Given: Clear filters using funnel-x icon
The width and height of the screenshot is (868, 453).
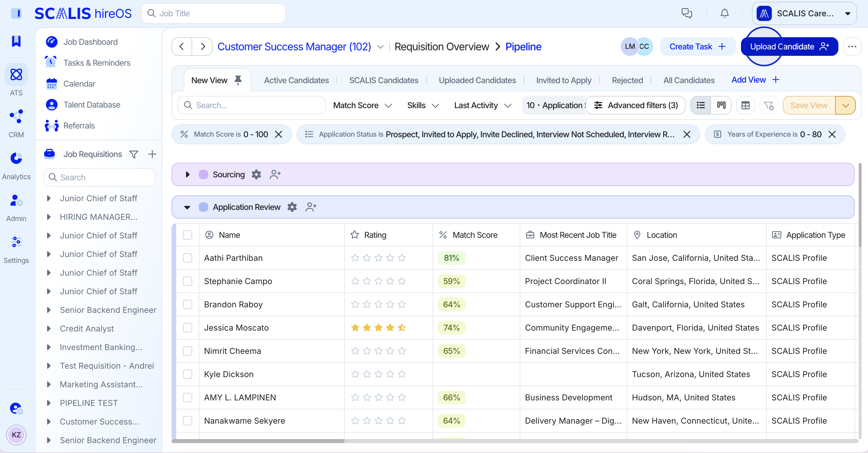Looking at the screenshot, I should [x=768, y=106].
